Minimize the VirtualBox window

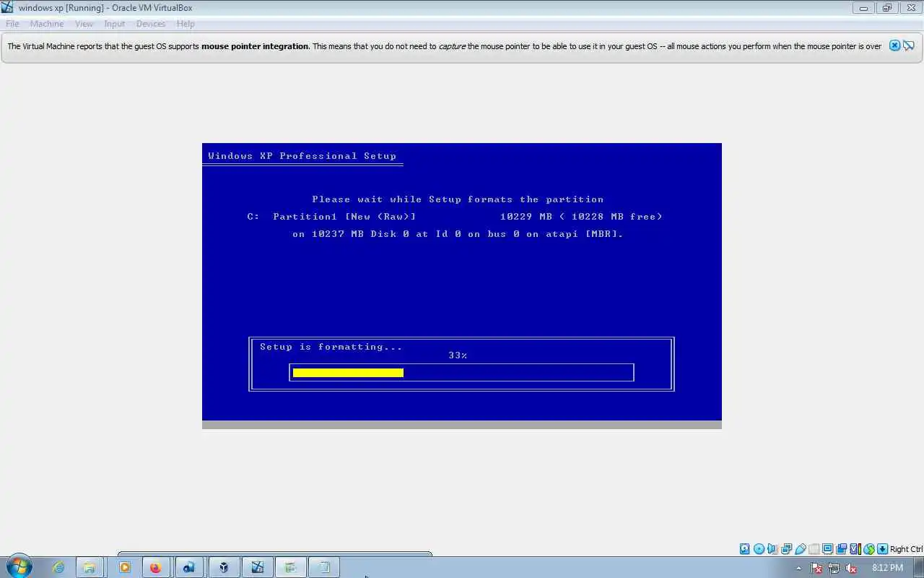click(x=863, y=8)
